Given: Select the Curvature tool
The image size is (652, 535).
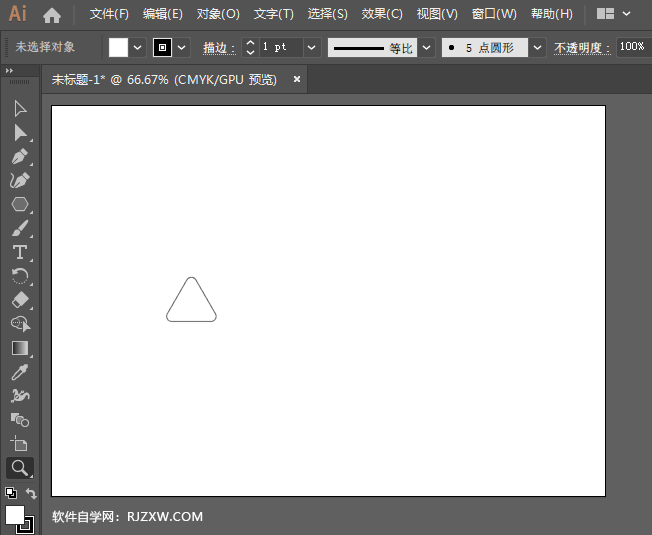Looking at the screenshot, I should point(20,180).
